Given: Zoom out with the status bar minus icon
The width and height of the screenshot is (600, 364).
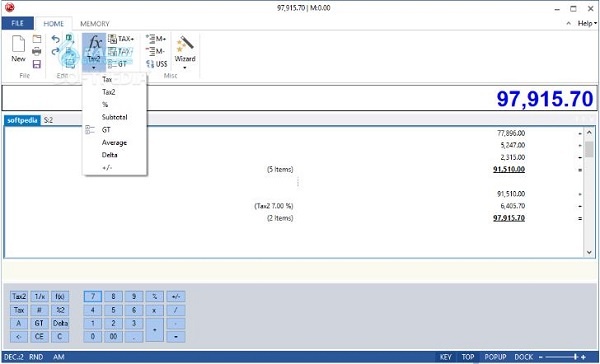Looking at the screenshot, I should tap(541, 357).
